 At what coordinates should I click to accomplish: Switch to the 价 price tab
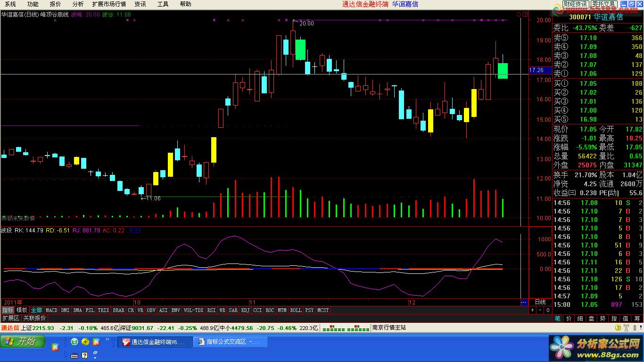pyautogui.click(x=569, y=319)
